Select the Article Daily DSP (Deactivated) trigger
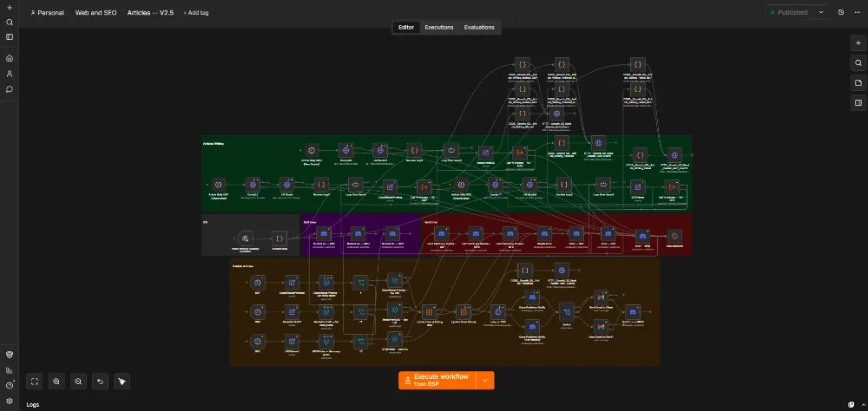Viewport: 868px width, 411px height. point(218,185)
